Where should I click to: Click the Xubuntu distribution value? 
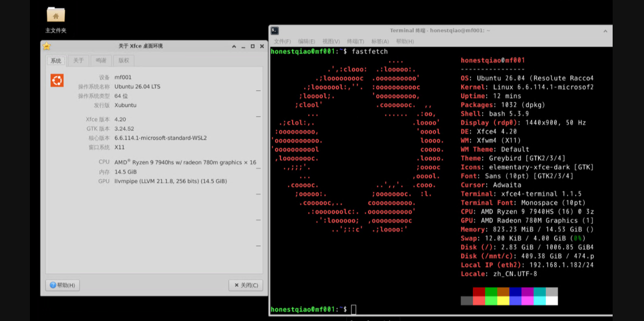pos(125,105)
